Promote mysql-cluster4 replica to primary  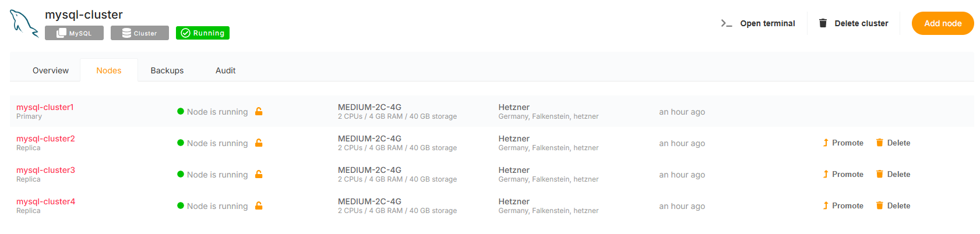(843, 205)
